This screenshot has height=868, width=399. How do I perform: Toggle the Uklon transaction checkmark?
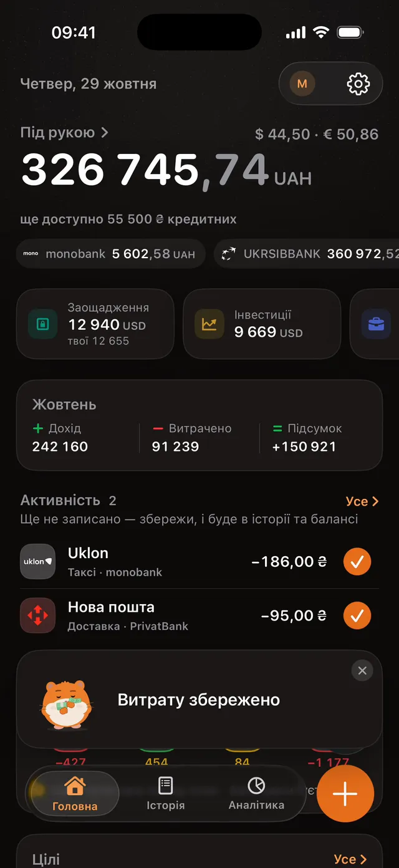[x=357, y=562]
